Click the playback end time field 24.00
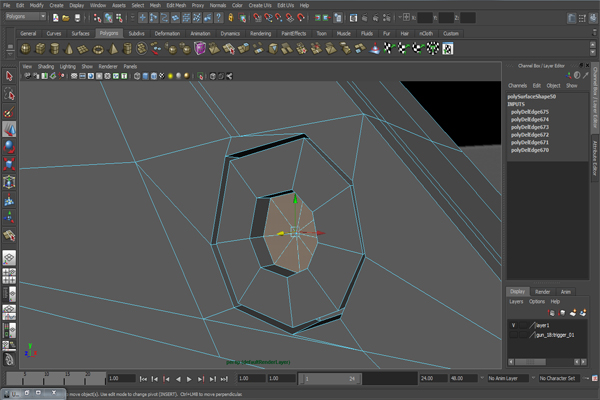Viewport: 600px width, 400px height. point(434,378)
